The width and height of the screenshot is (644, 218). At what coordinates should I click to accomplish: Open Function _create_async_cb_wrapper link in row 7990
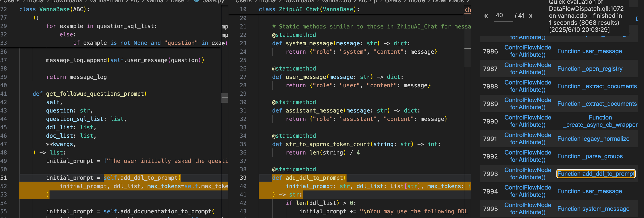[600, 121]
